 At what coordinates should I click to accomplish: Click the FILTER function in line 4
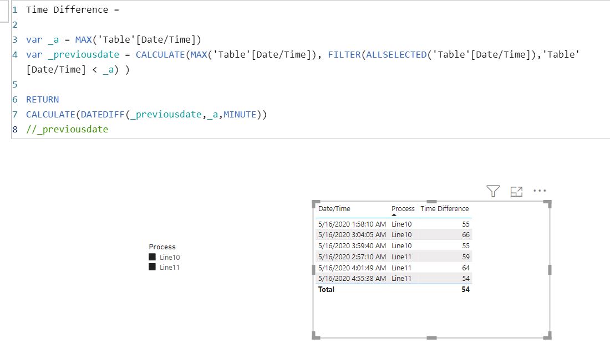344,55
